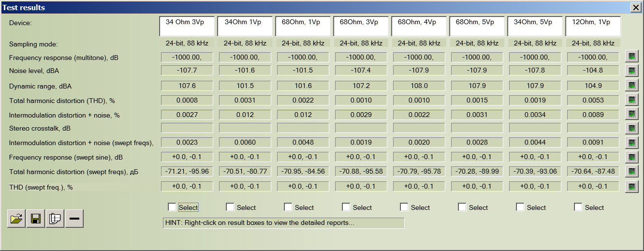Open graph for Intermodulation distortion (swept freqs) row
The height and width of the screenshot is (251, 644).
pyautogui.click(x=631, y=143)
